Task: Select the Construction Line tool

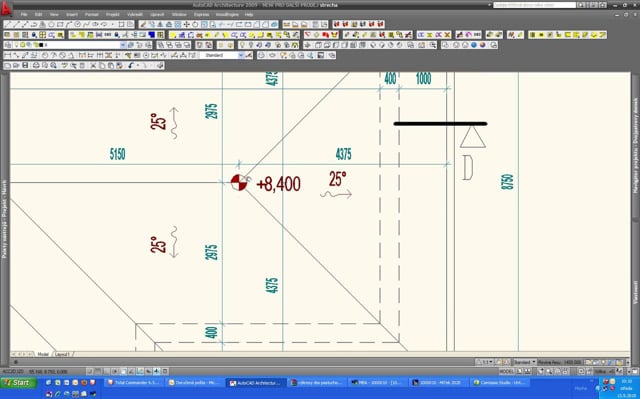Action: 17,24
